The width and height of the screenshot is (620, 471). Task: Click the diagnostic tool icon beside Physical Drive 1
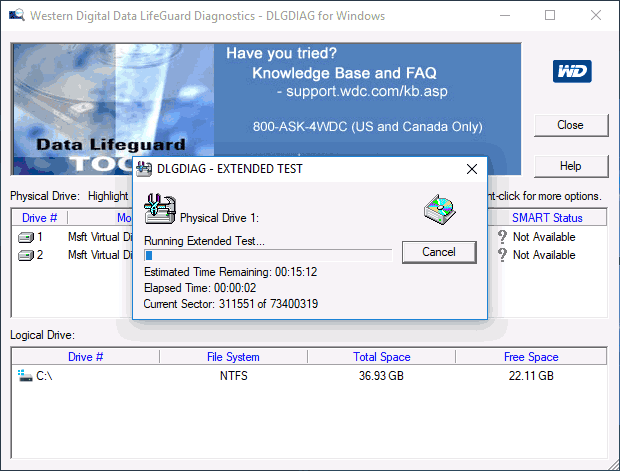point(160,209)
